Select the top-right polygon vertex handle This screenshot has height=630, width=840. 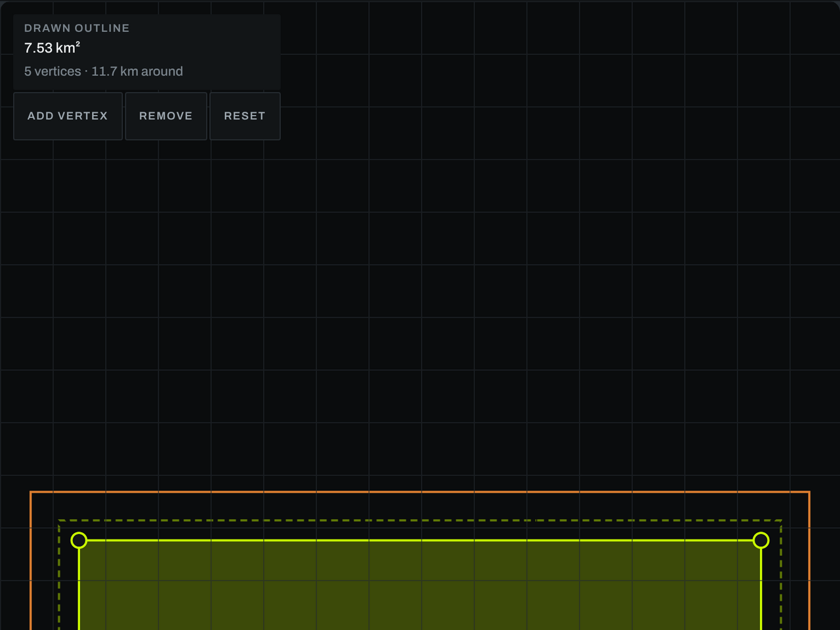761,540
